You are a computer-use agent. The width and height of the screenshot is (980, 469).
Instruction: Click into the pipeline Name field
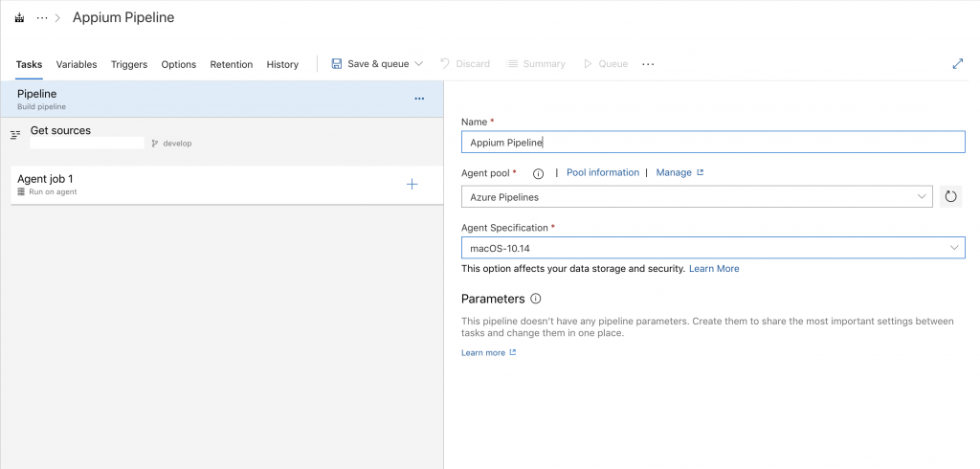click(x=713, y=142)
